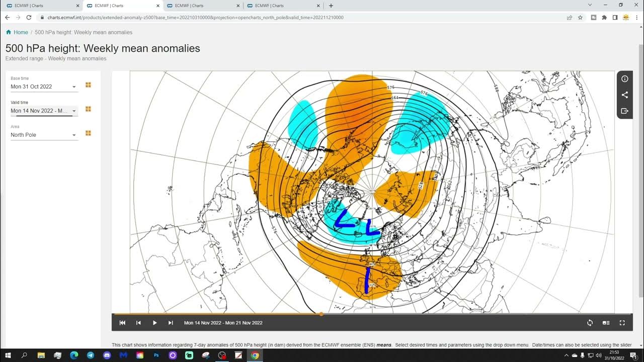Step forward one frame in player
The image size is (644, 362).
click(x=171, y=323)
